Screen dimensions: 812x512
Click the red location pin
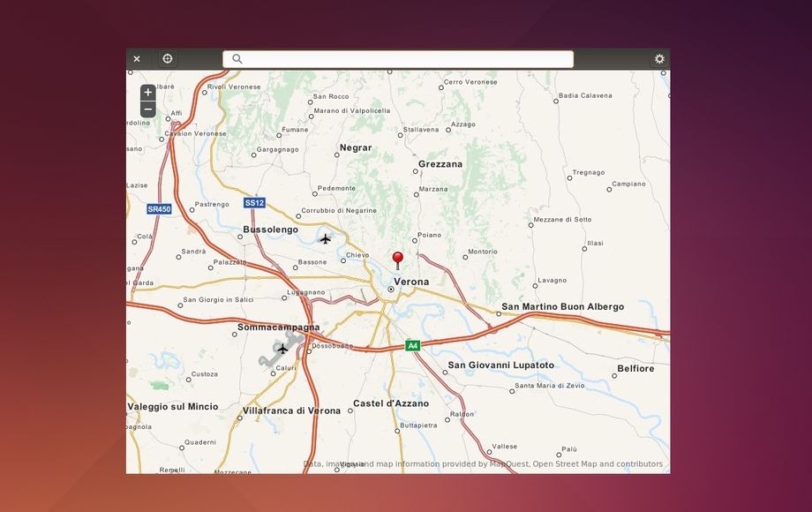tap(398, 260)
